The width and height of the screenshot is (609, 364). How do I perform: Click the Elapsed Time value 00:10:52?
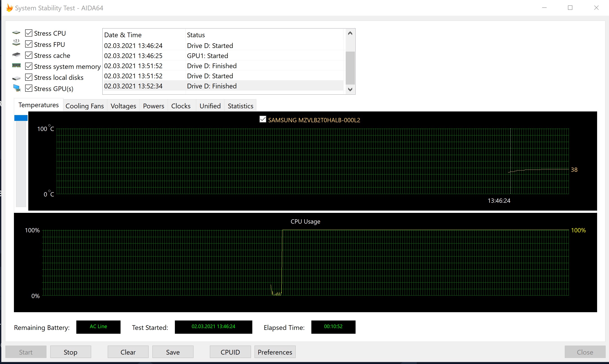coord(333,327)
